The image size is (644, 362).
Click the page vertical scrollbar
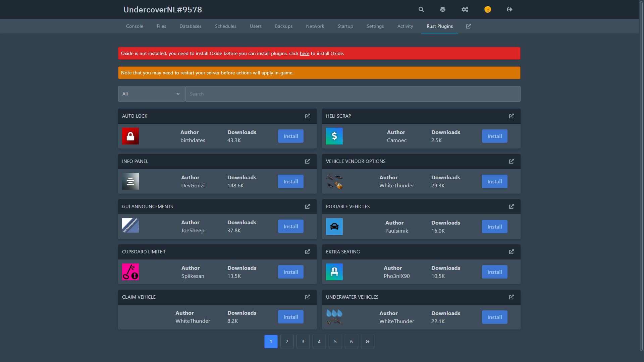pos(641,176)
